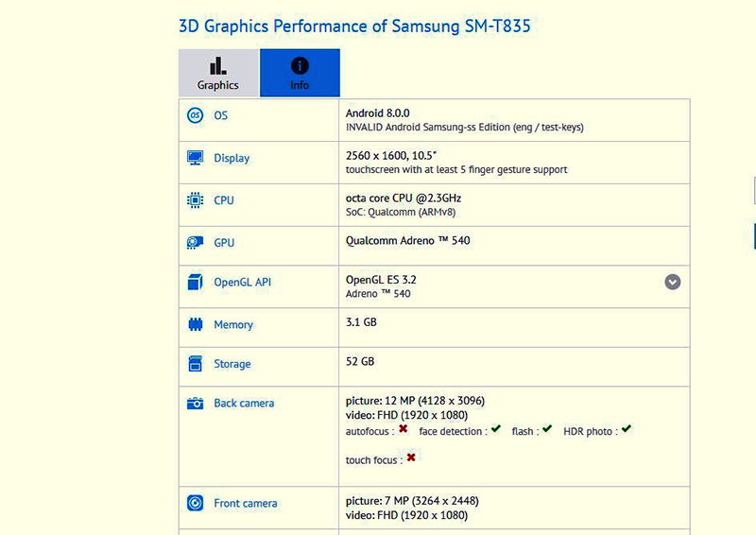This screenshot has width=756, height=535.
Task: Click the autofocus red cross mark
Action: tap(404, 428)
